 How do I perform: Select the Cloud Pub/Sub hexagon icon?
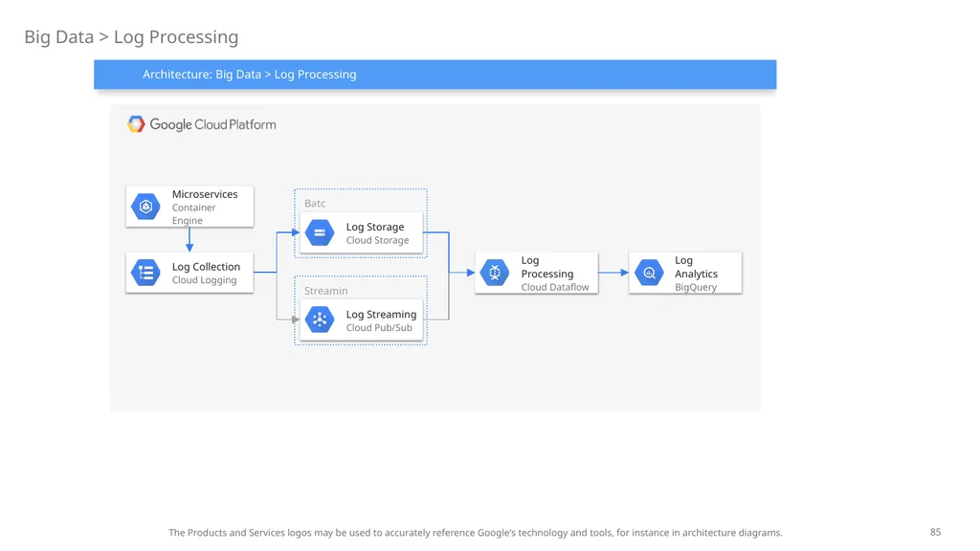(320, 320)
